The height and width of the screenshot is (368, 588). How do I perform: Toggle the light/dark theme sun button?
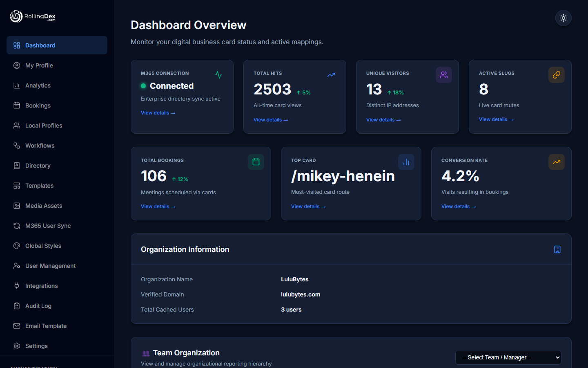(x=563, y=18)
